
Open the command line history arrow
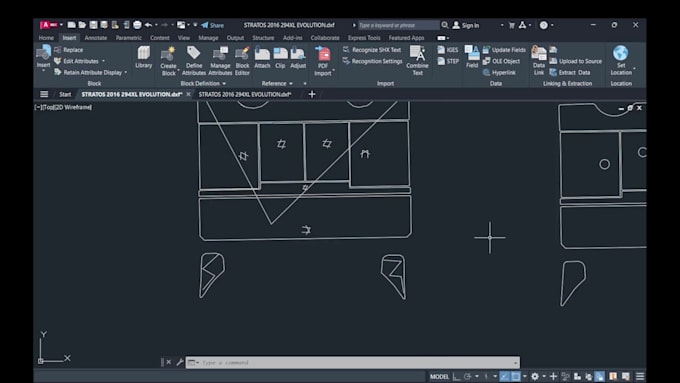[x=515, y=363]
